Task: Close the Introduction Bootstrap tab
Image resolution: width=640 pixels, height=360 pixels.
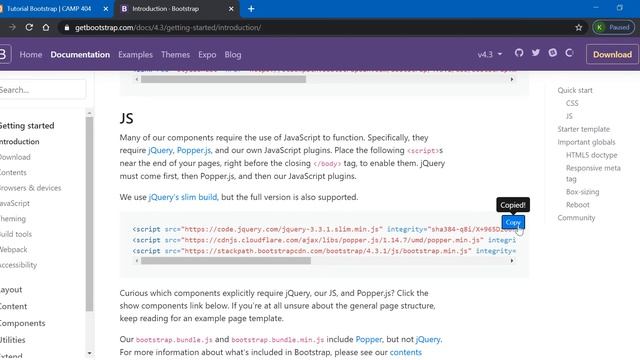Action: pyautogui.click(x=231, y=9)
